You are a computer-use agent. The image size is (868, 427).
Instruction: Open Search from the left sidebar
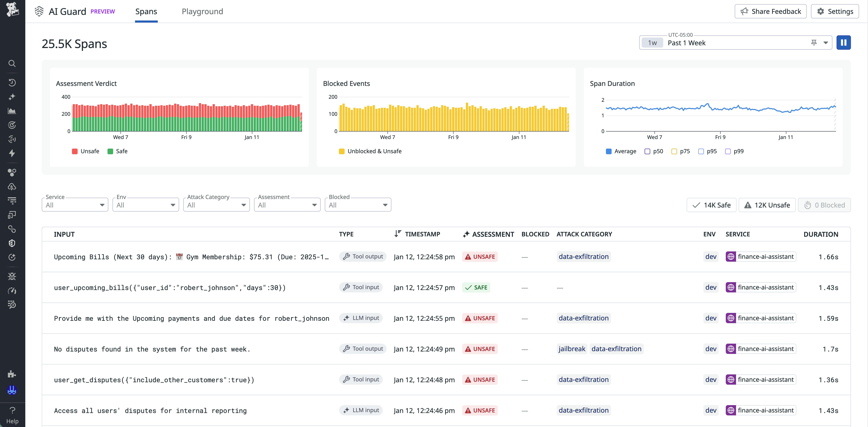[x=12, y=64]
